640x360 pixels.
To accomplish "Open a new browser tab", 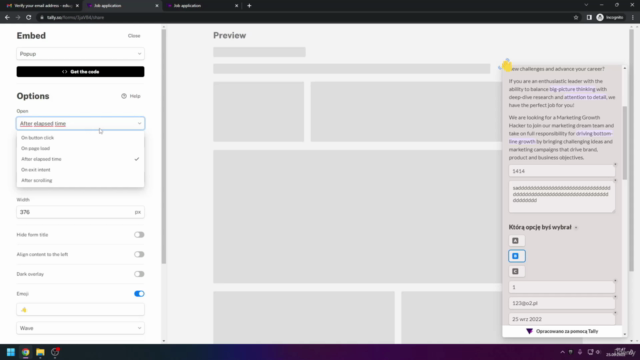I will click(x=249, y=6).
